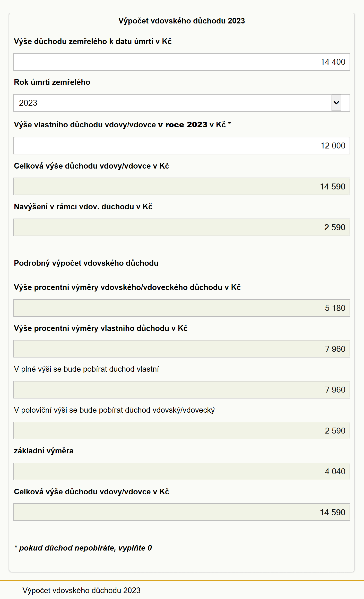Screen dimensions: 364x599
Task: Click the deceased's pension input showing 14 400
Action: tap(182, 62)
